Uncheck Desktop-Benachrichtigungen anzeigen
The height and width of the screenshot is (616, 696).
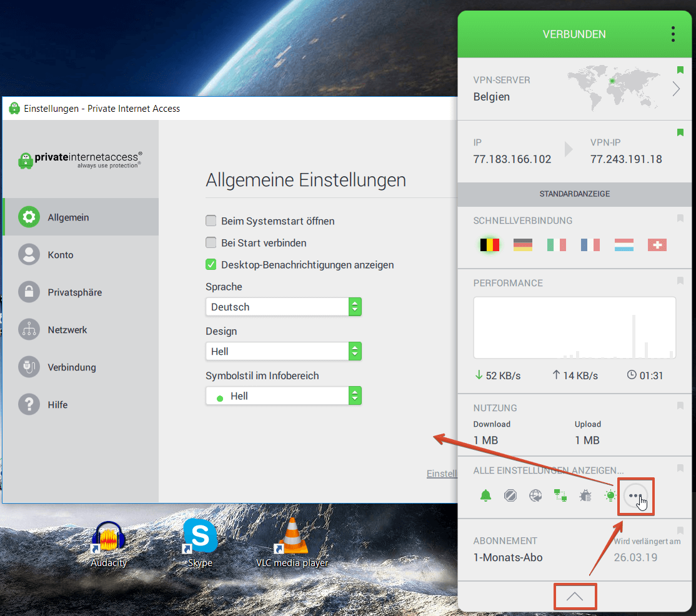211,264
